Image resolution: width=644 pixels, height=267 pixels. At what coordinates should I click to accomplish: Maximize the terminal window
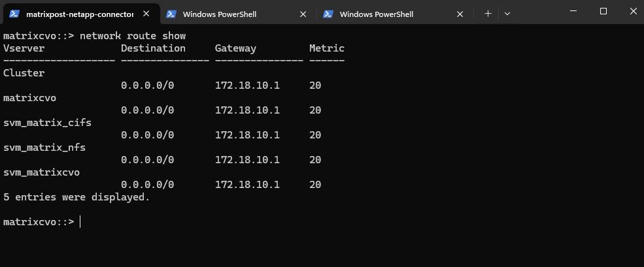point(603,11)
